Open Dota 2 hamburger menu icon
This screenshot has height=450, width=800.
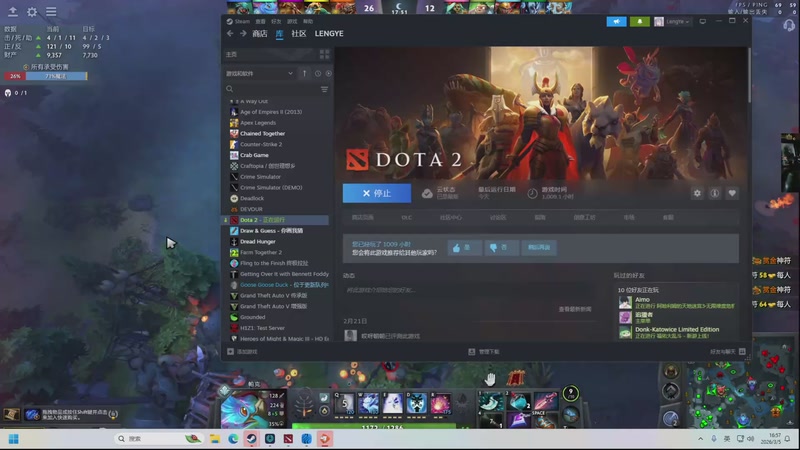click(x=51, y=11)
